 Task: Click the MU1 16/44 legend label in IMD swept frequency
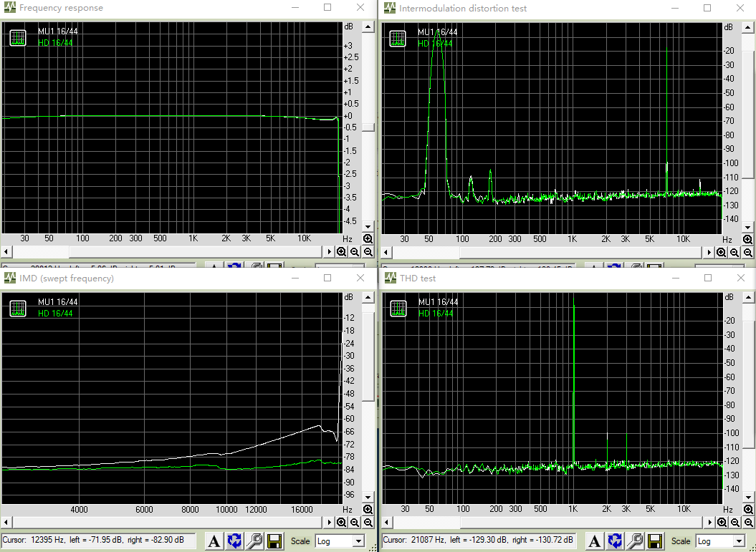(57, 302)
